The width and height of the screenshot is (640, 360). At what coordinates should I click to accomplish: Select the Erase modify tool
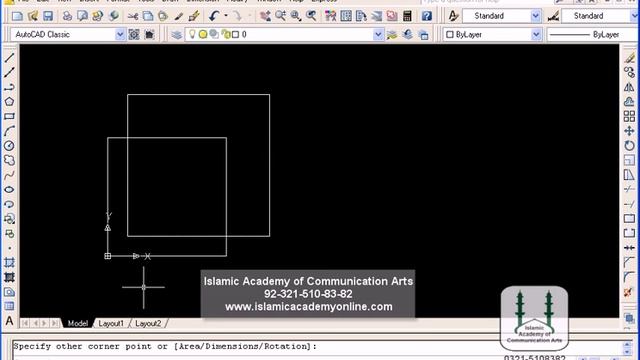click(x=629, y=58)
